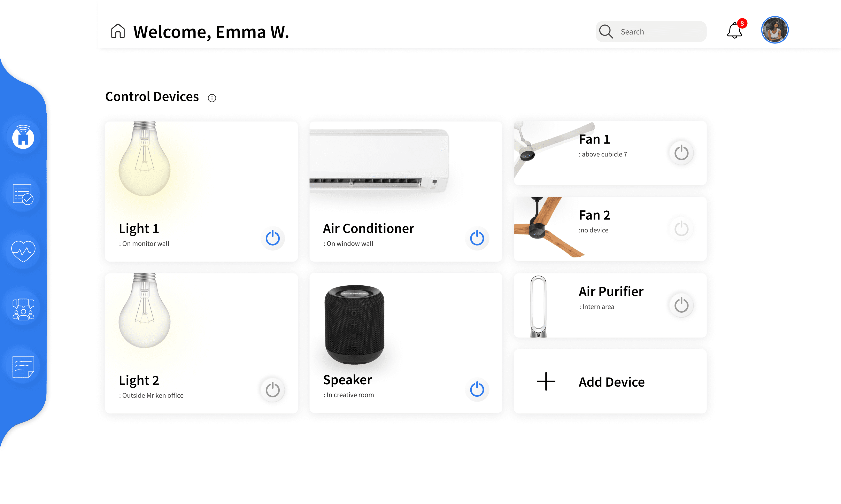This screenshot has height=504, width=841.
Task: Click the plus icon on Add Device
Action: pos(546,381)
